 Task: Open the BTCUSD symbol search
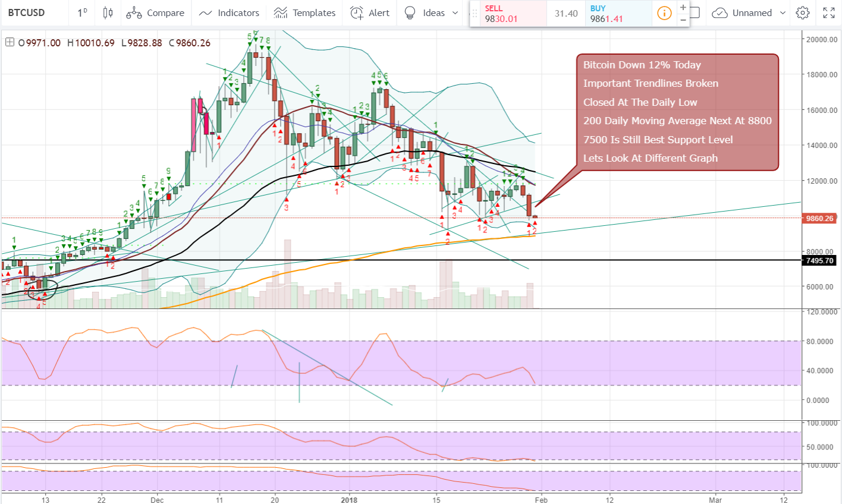tap(26, 12)
